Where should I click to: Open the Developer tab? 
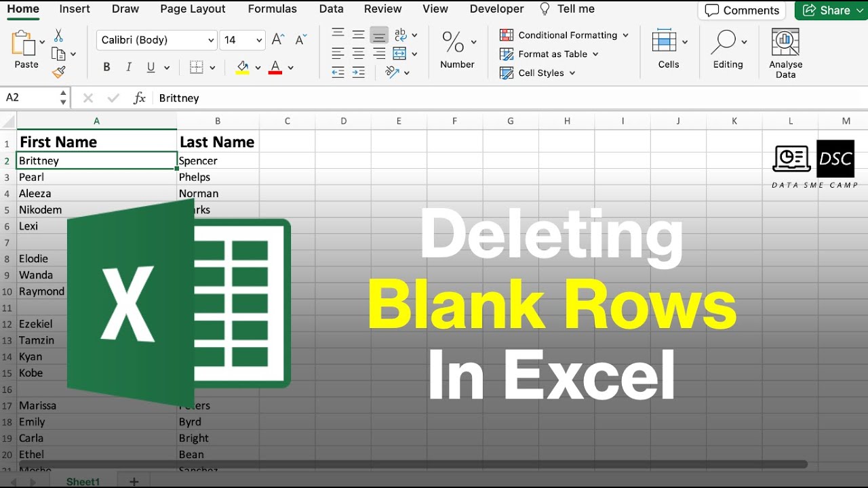tap(497, 9)
